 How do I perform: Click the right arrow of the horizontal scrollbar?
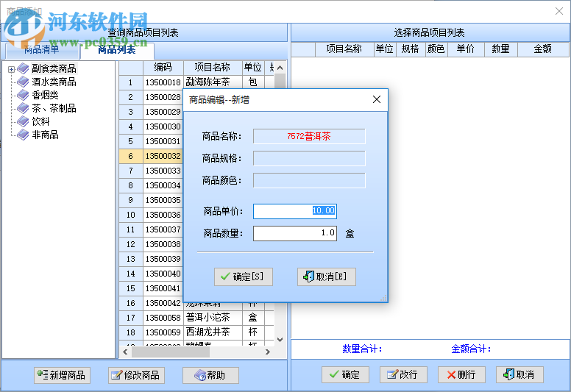[x=268, y=352]
